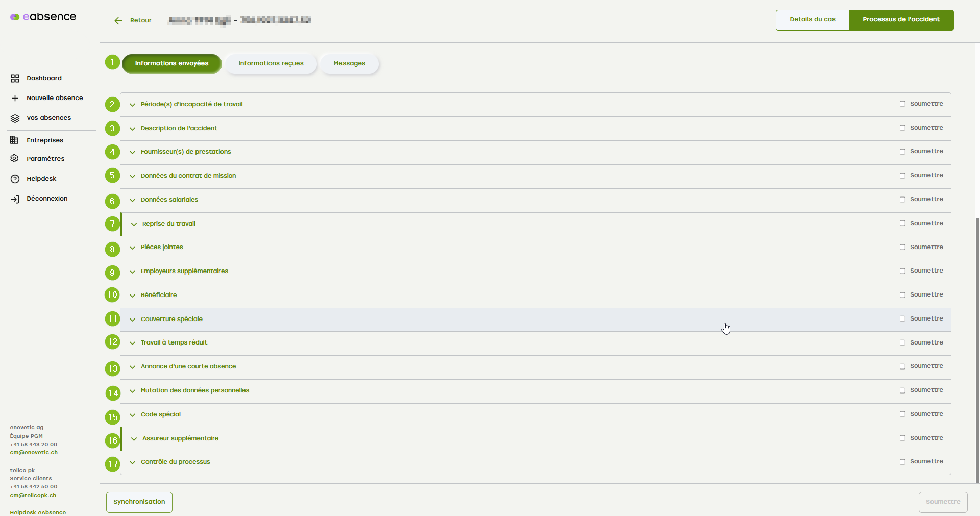The image size is (980, 516).
Task: Click the Helpdesk question mark icon
Action: tap(15, 179)
